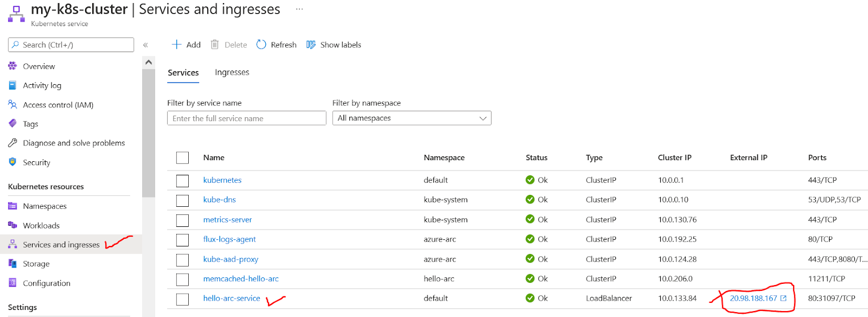
Task: Click green Ok status icon for kubernetes
Action: tap(530, 180)
